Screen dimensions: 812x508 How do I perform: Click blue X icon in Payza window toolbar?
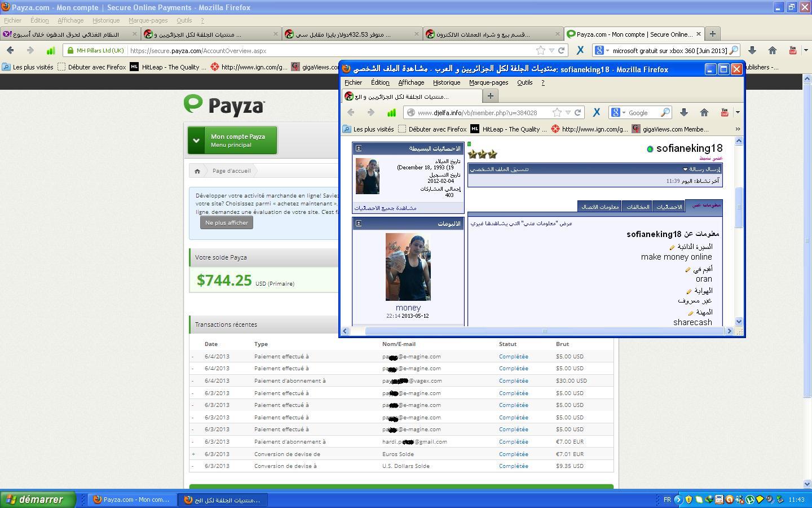pyautogui.click(x=580, y=50)
